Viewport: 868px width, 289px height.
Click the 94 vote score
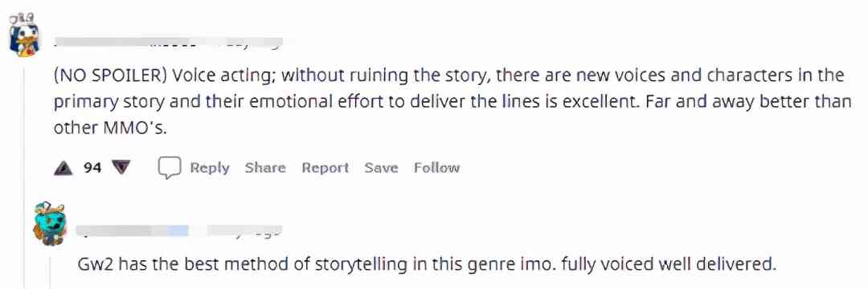(92, 168)
